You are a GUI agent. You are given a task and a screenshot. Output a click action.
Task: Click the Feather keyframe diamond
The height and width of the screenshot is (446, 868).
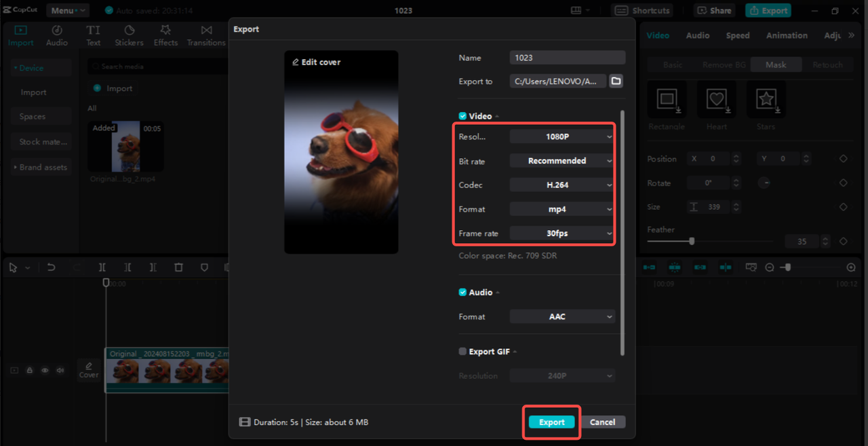pyautogui.click(x=844, y=241)
